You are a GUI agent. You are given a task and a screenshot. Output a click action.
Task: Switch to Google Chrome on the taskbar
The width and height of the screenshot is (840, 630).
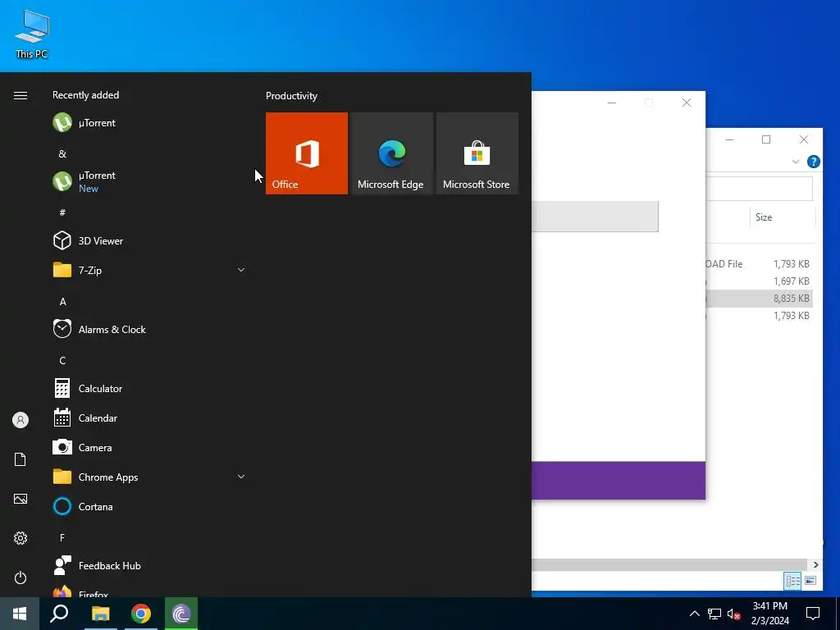coord(141,614)
